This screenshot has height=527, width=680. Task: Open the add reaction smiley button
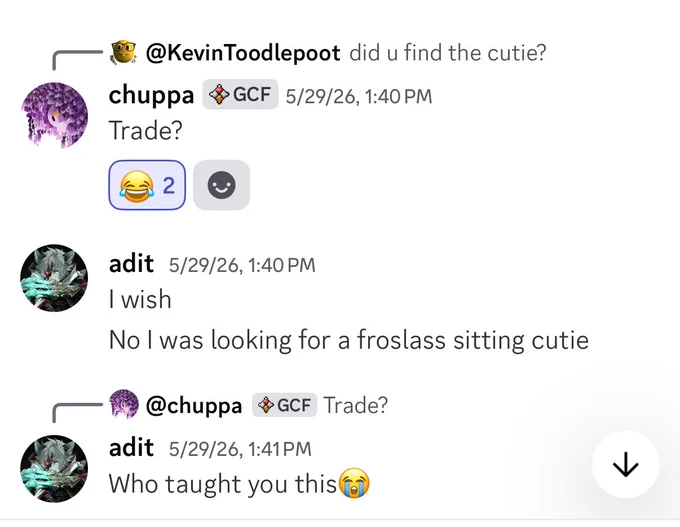pos(222,185)
